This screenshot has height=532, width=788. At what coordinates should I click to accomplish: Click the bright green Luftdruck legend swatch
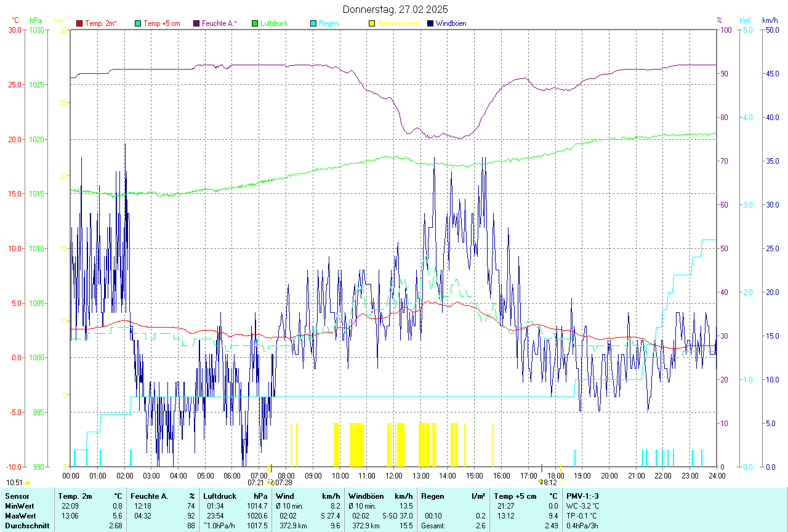click(x=255, y=23)
